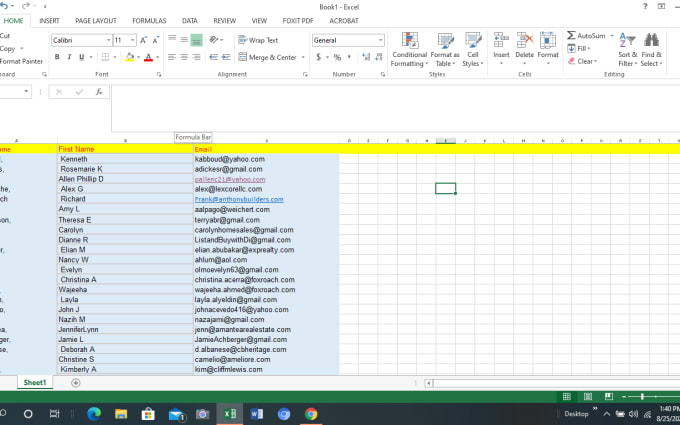
Task: Click Decrease Indent icon
Action: pos(213,57)
